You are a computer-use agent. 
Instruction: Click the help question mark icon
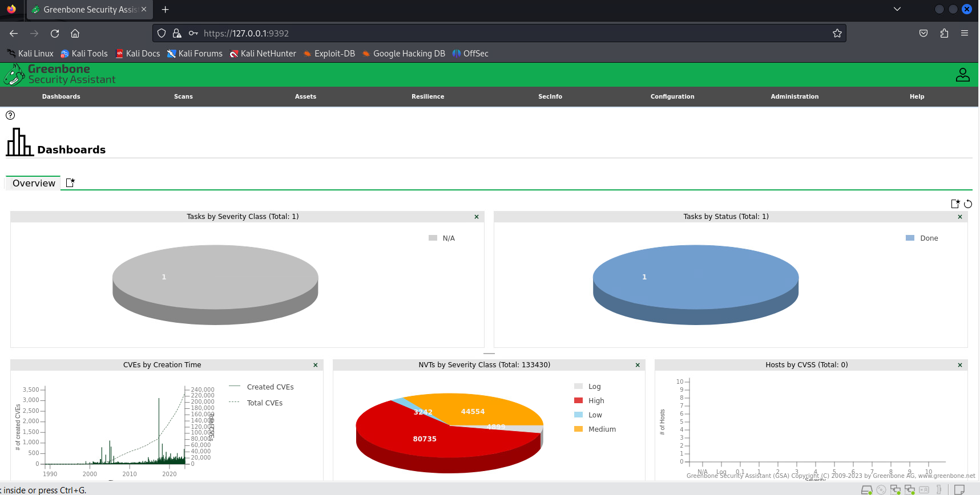10,115
